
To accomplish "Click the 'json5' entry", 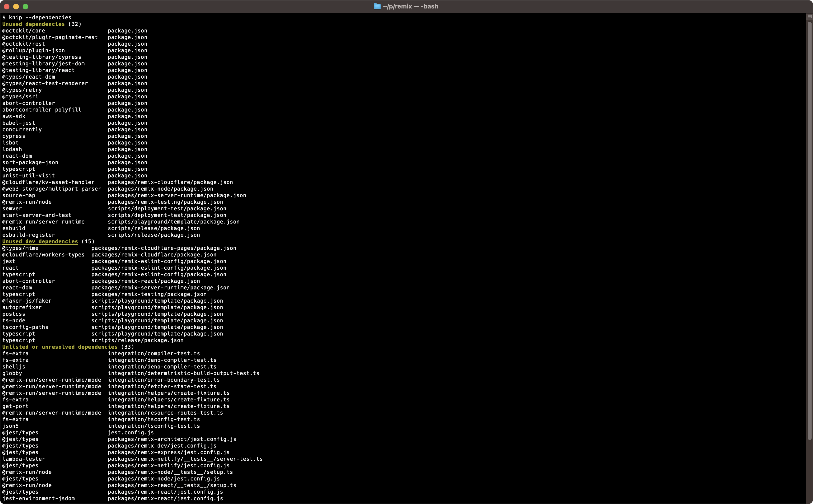I will pyautogui.click(x=10, y=426).
